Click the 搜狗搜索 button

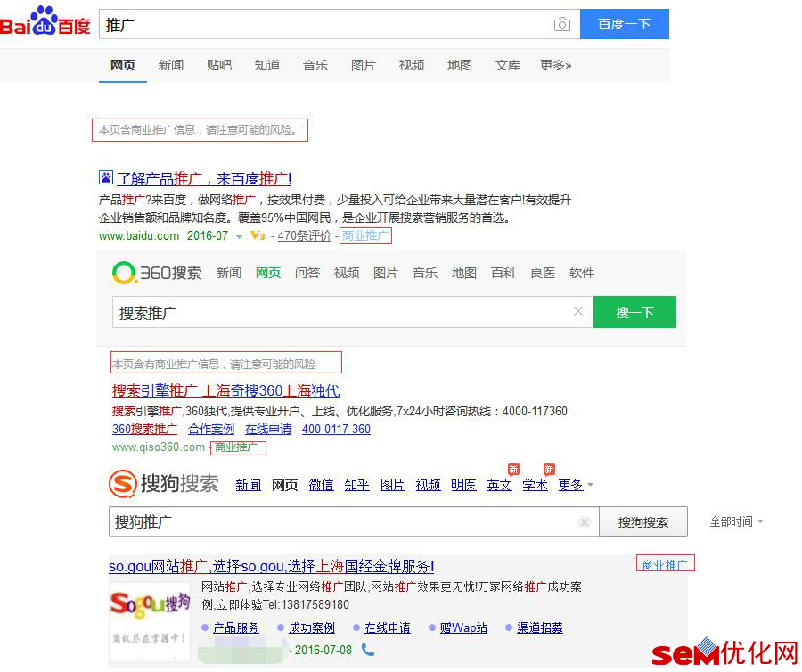pos(642,522)
